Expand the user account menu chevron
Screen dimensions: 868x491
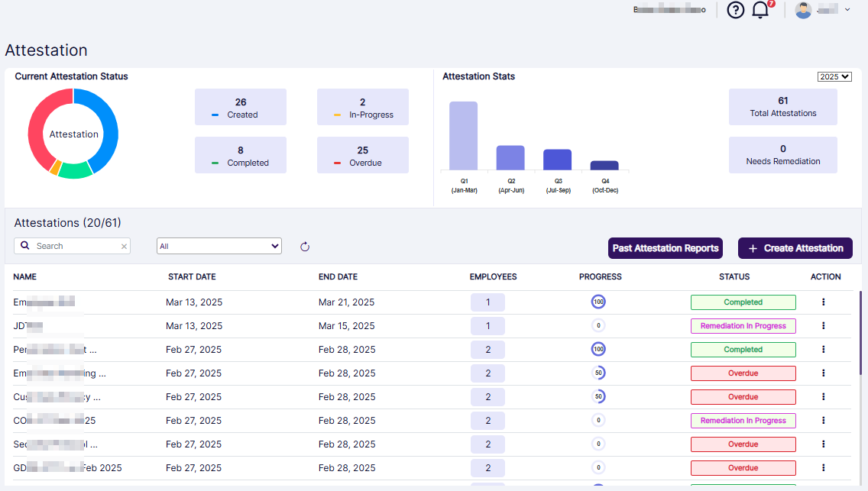tap(847, 10)
